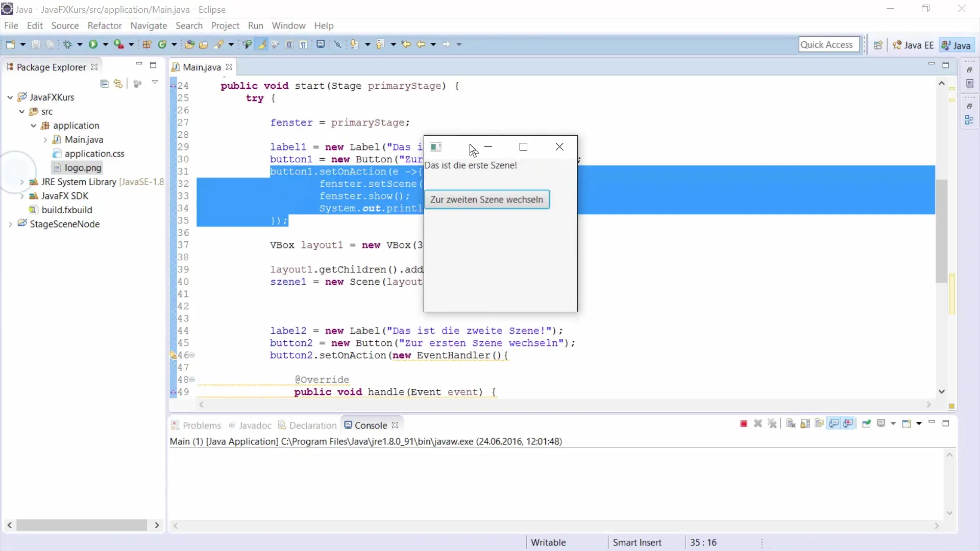Click the New Java Class green icon
Image resolution: width=980 pixels, height=551 pixels.
162,44
